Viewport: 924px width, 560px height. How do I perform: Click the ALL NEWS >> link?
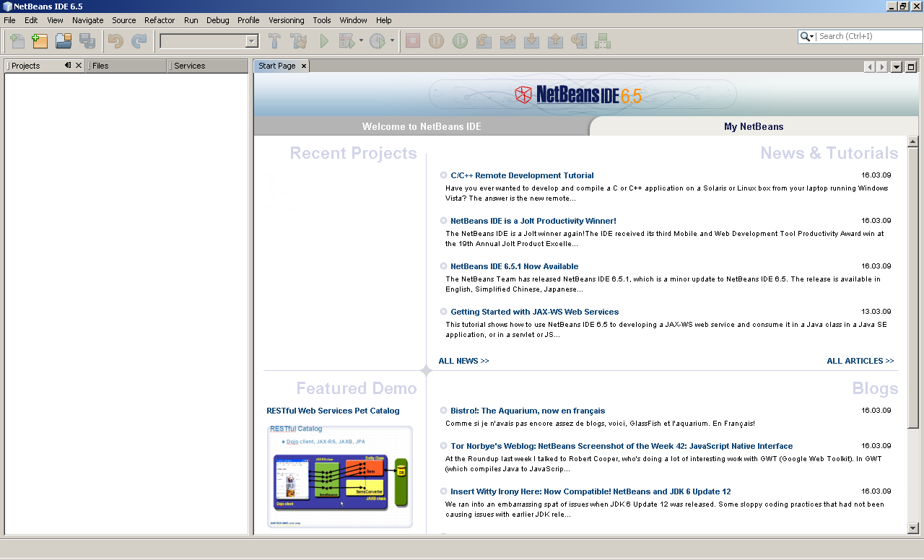[x=463, y=361]
